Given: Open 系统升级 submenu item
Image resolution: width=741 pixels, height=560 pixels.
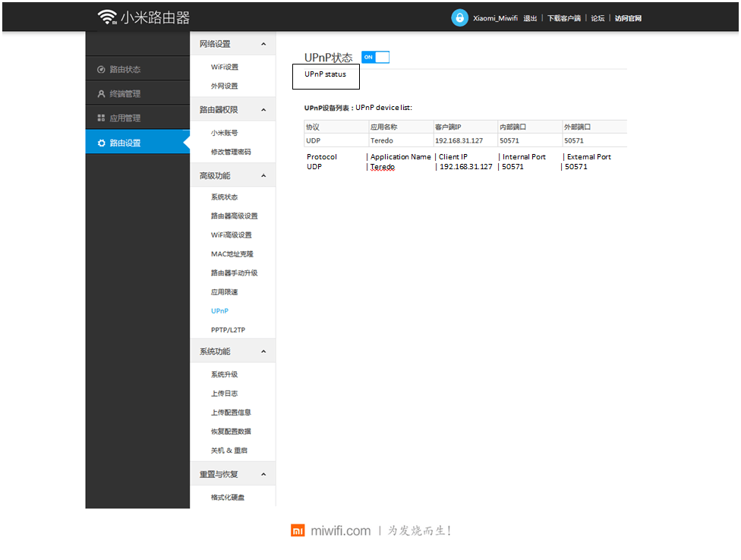Looking at the screenshot, I should [225, 374].
